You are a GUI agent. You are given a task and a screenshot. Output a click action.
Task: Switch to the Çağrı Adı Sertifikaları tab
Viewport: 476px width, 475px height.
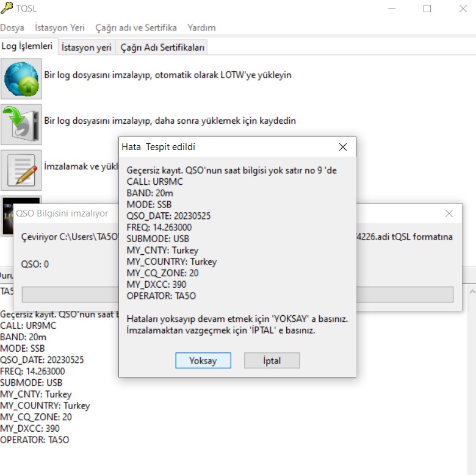[x=162, y=48]
